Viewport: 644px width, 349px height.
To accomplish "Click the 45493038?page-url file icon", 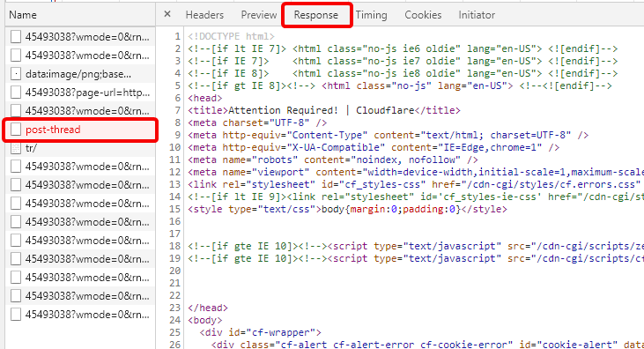I will click(16, 93).
